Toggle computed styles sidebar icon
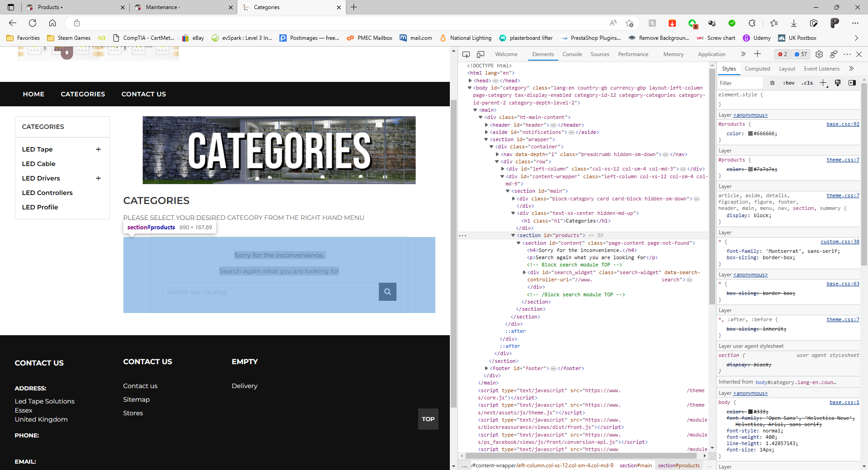 point(852,83)
